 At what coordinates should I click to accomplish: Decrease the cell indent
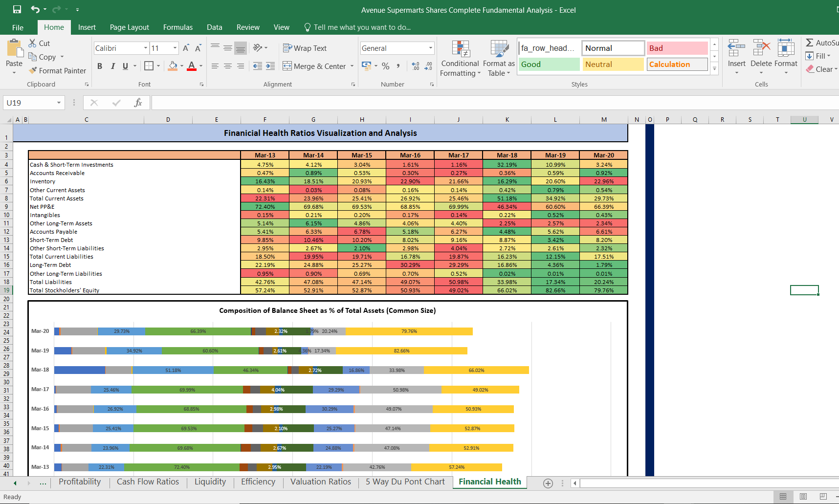coord(258,66)
